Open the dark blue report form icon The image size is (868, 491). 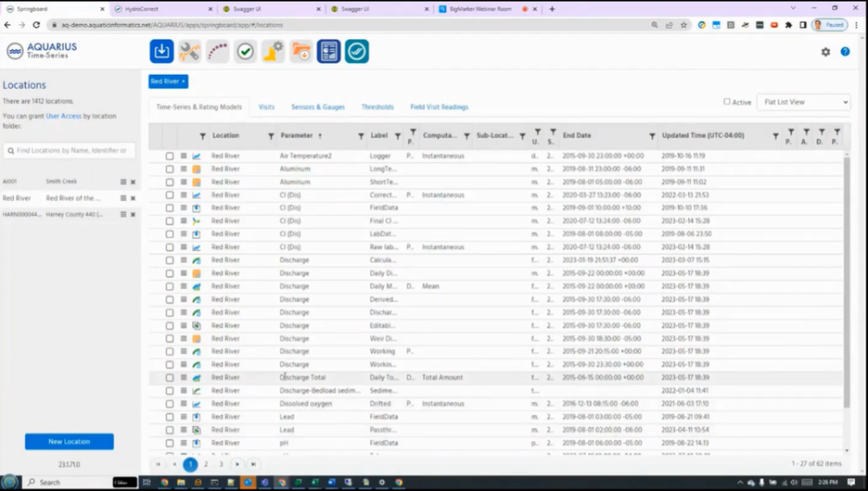tap(329, 52)
